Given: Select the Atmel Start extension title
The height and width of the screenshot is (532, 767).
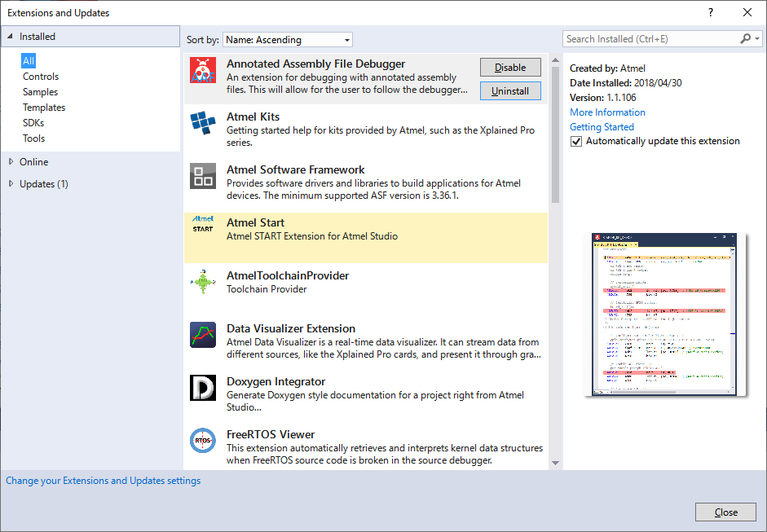Looking at the screenshot, I should [x=255, y=223].
